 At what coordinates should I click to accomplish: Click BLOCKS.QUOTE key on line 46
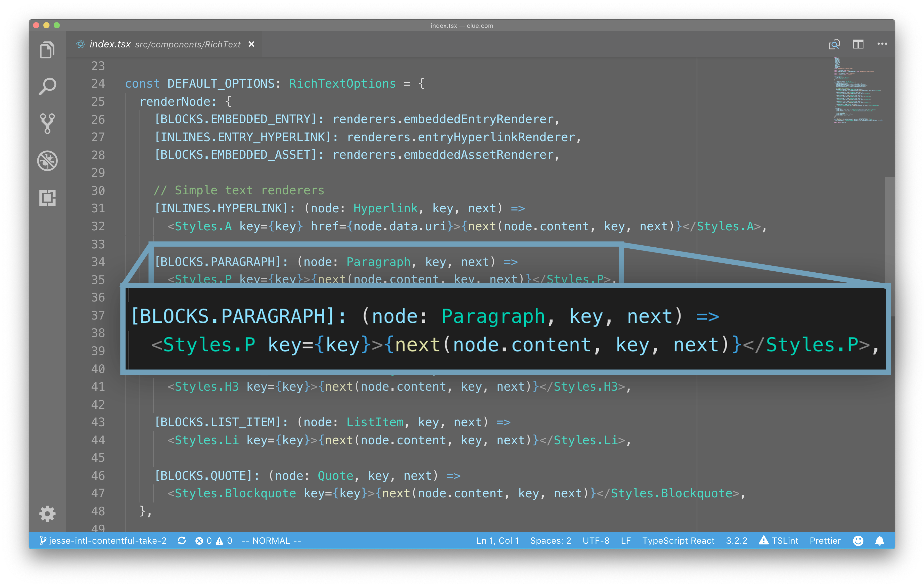pyautogui.click(x=203, y=476)
